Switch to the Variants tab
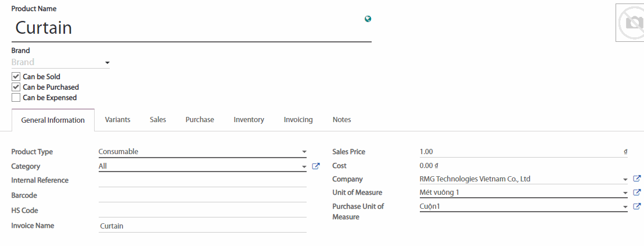This screenshot has width=644, height=246. 117,120
